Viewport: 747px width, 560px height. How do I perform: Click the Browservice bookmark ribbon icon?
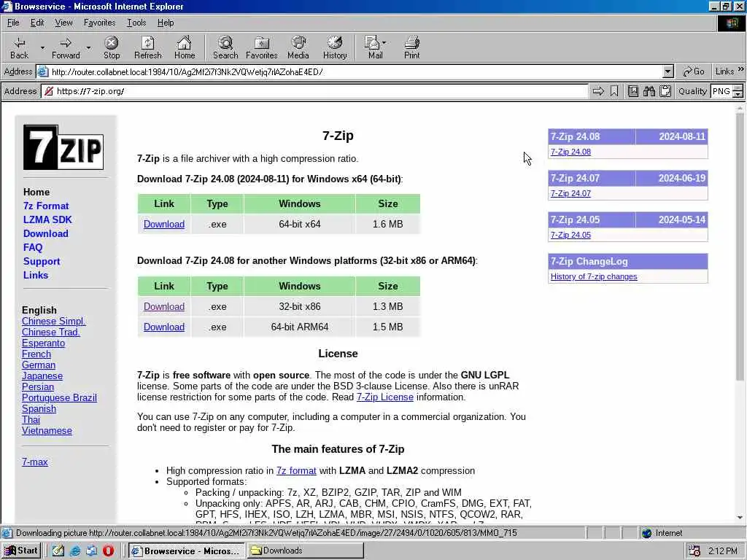pyautogui.click(x=614, y=91)
